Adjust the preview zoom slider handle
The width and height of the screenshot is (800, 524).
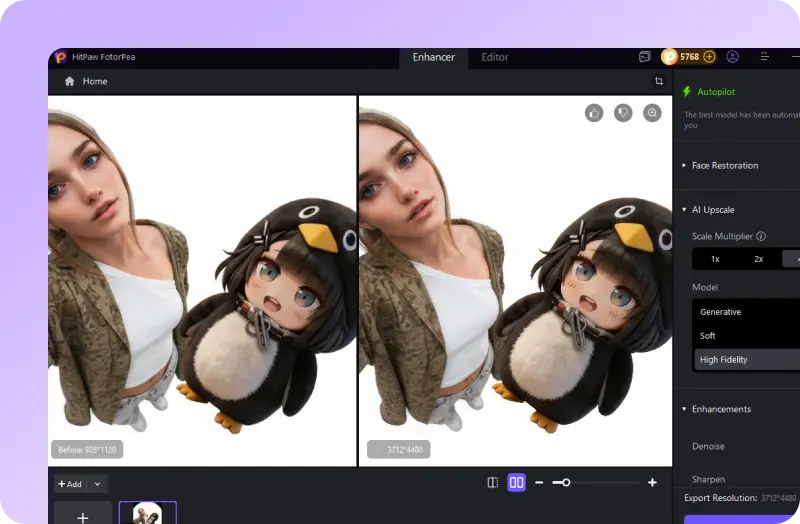tap(566, 482)
